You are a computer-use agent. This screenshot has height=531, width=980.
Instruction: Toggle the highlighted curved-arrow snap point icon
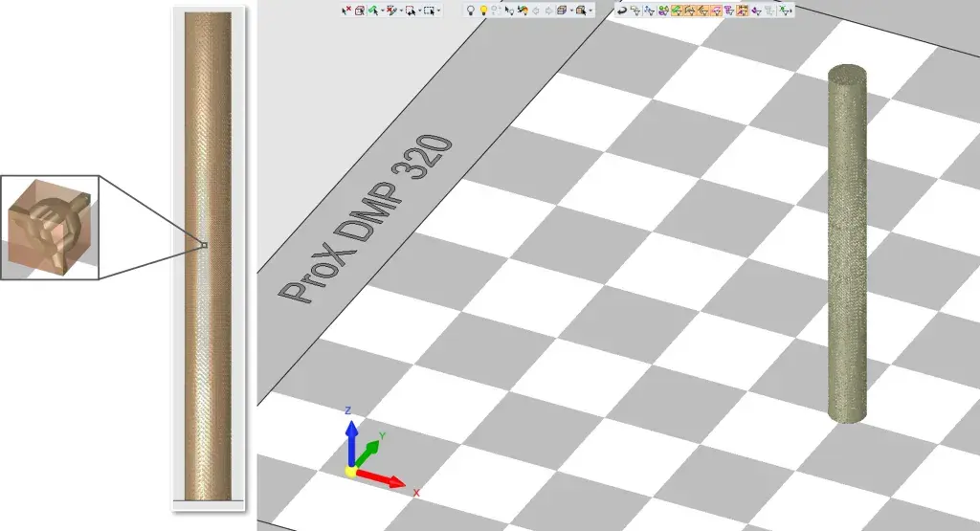click(690, 11)
